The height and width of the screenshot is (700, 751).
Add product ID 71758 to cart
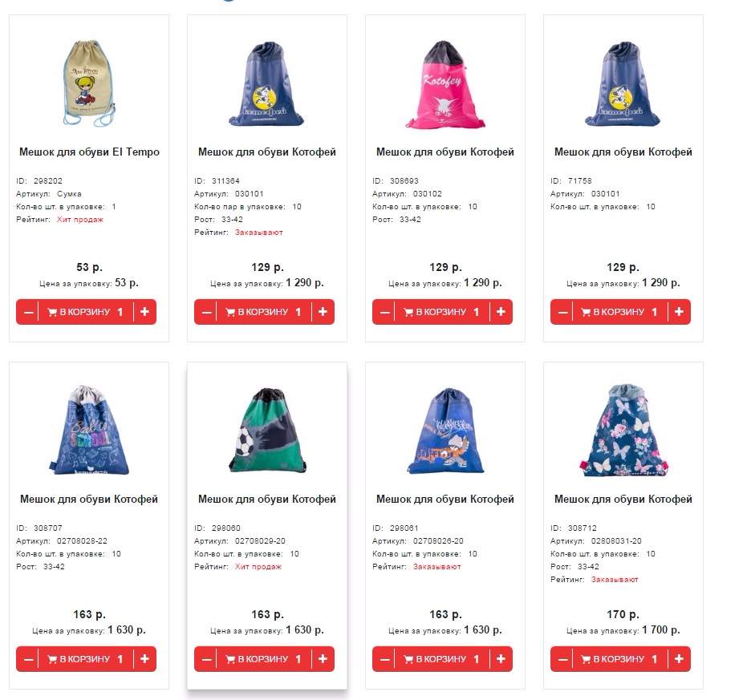pyautogui.click(x=619, y=312)
